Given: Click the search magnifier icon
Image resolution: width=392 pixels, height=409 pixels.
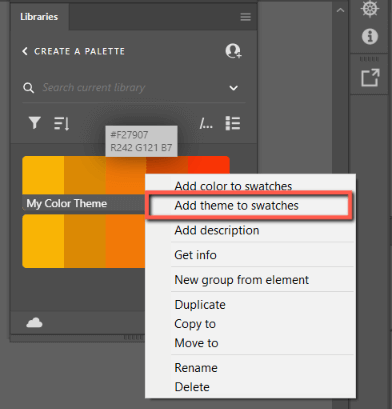Looking at the screenshot, I should [x=28, y=88].
